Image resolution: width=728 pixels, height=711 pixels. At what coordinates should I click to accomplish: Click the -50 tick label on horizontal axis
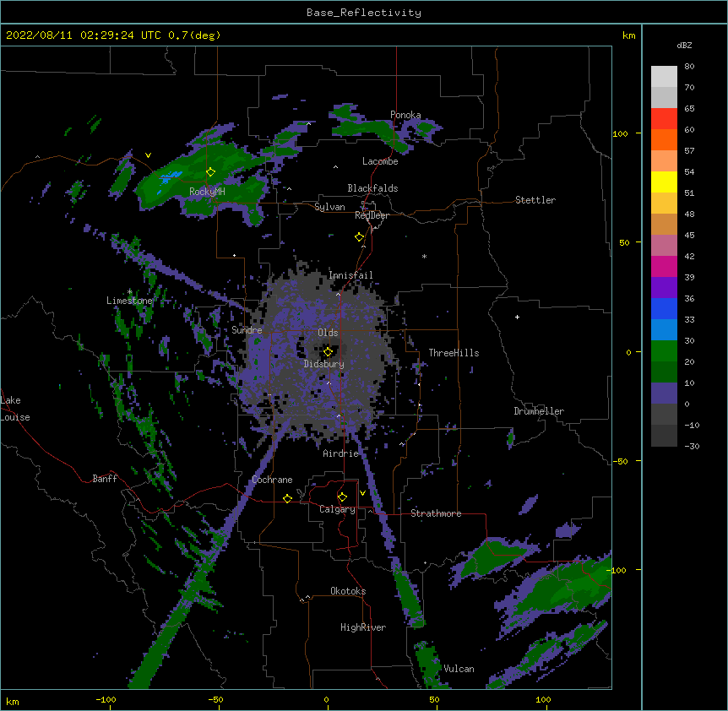point(215,700)
